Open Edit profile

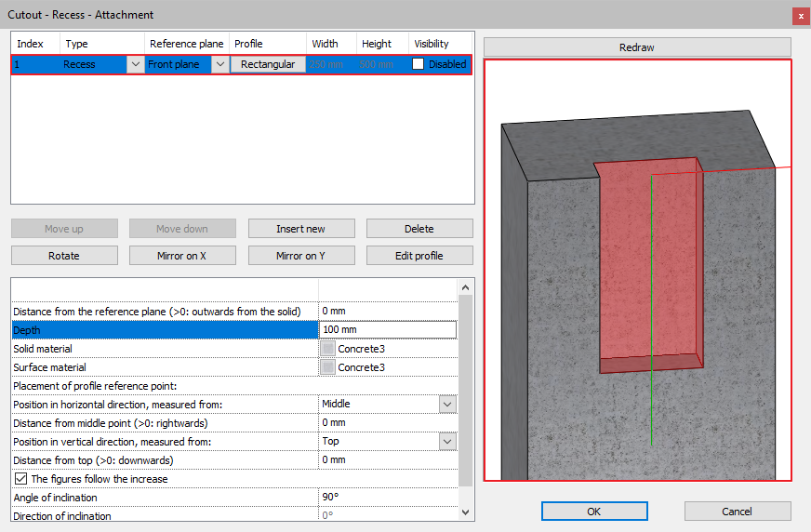(419, 256)
